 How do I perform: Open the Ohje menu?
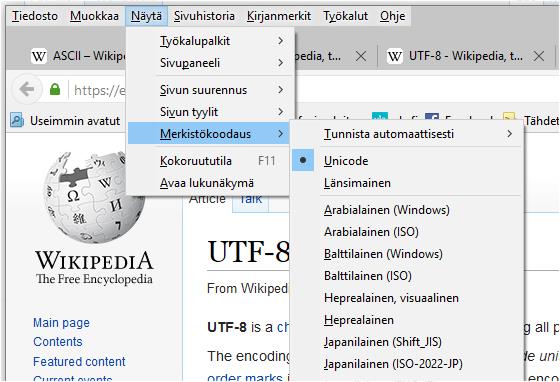coord(392,16)
